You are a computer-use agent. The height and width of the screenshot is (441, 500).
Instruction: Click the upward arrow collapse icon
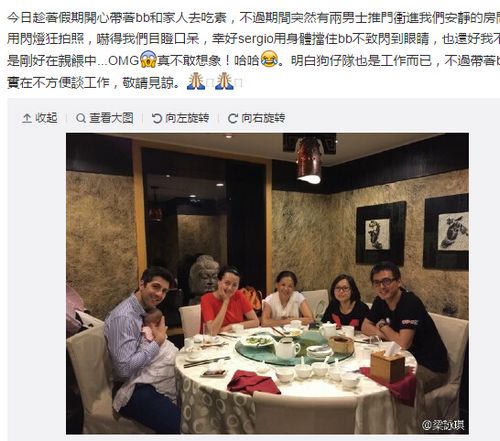pos(27,118)
